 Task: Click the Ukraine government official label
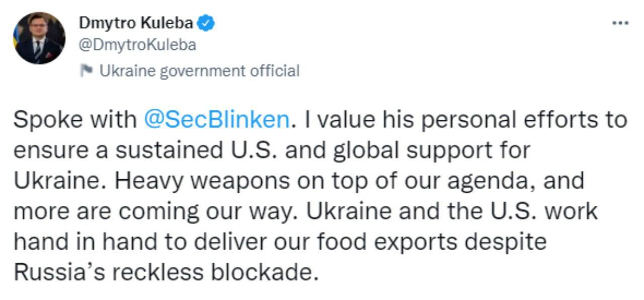coord(199,71)
